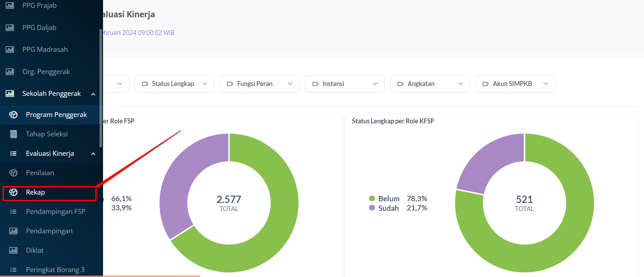
Task: Click the Peringkat Borang 3 list icon
Action: tap(13, 270)
